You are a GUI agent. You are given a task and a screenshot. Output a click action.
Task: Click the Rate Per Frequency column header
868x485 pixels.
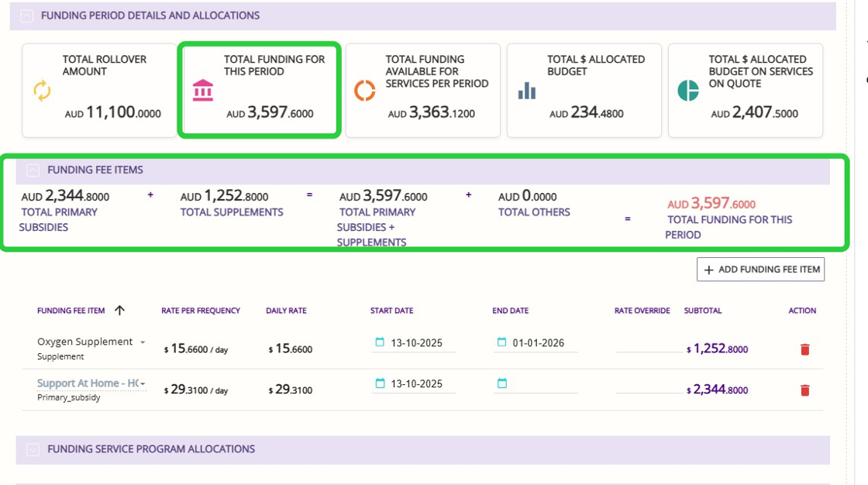coord(201,311)
